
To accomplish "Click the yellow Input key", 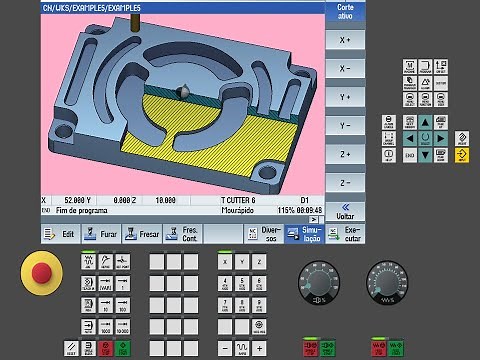I will pyautogui.click(x=462, y=155).
